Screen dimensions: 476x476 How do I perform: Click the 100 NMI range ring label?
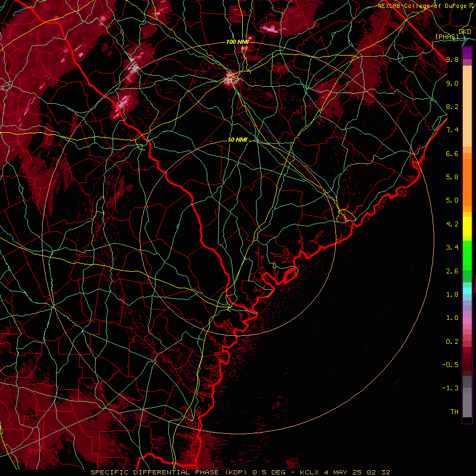coord(237,42)
